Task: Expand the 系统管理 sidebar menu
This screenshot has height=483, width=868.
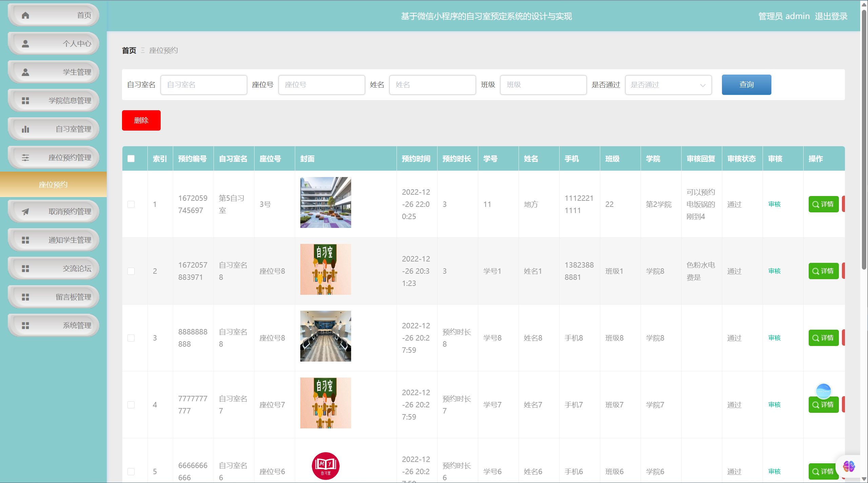Action: tap(54, 326)
